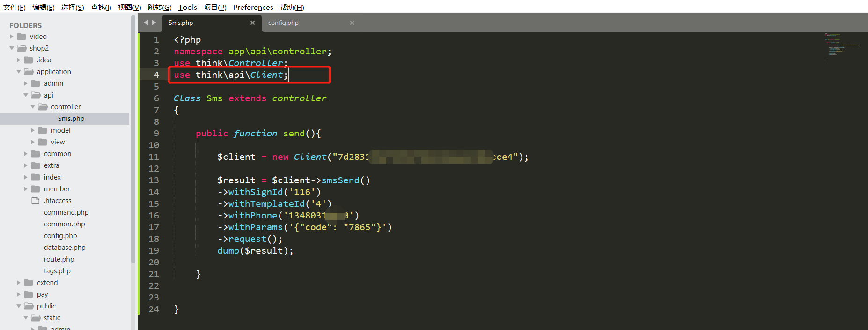868x330 pixels.
Task: Open the Preferences menu
Action: 253,7
